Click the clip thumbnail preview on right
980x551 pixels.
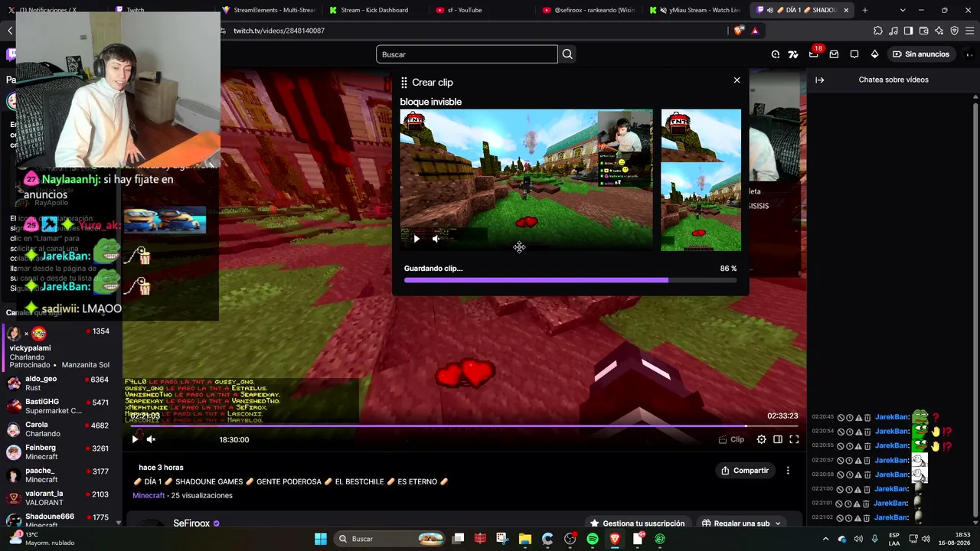pyautogui.click(x=701, y=181)
